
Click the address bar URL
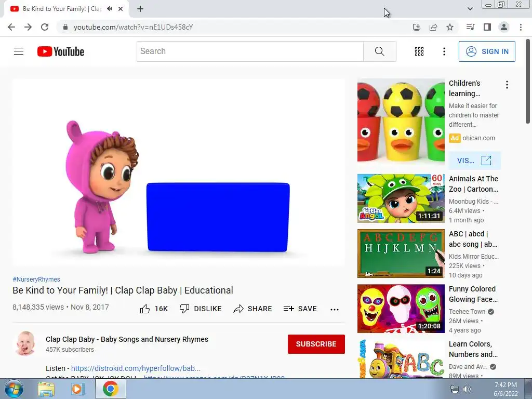[x=134, y=27]
